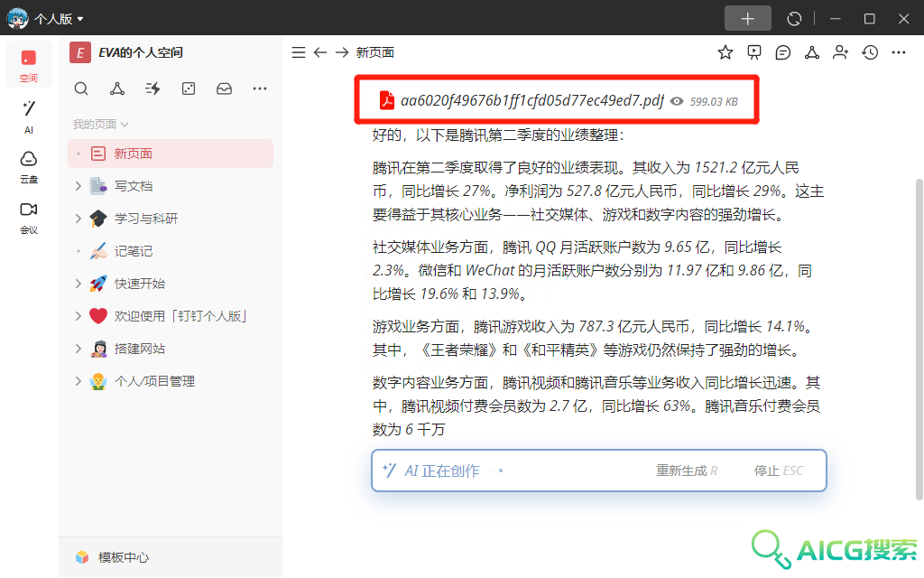Viewport: 924px width, 578px height.
Task: Expand the 个人/项目管理 tree item
Action: pos(78,382)
